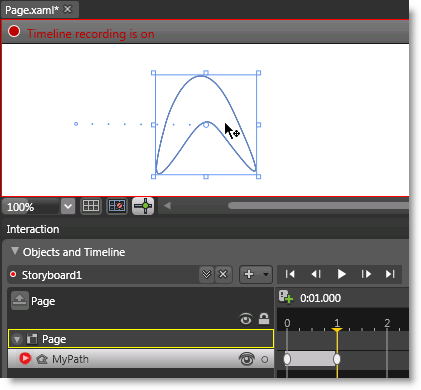Click the right-middle selection handle
This screenshot has width=421, height=390.
258,125
